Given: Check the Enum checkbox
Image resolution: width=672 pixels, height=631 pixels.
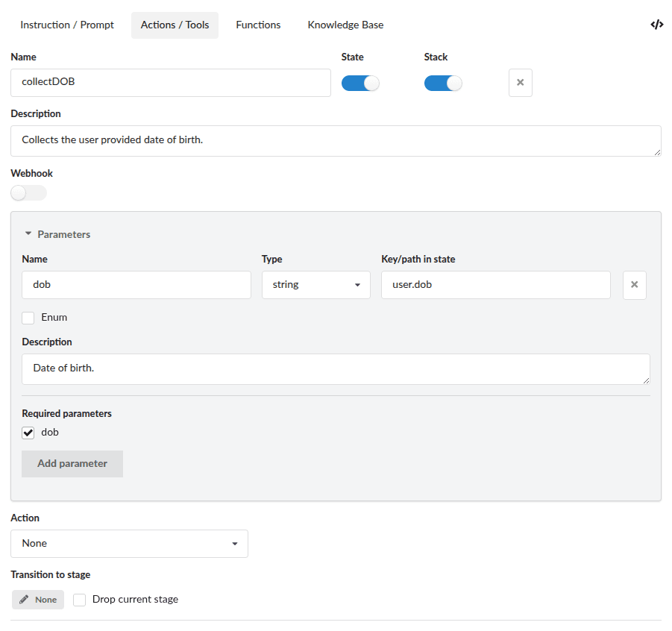Looking at the screenshot, I should click(x=28, y=318).
